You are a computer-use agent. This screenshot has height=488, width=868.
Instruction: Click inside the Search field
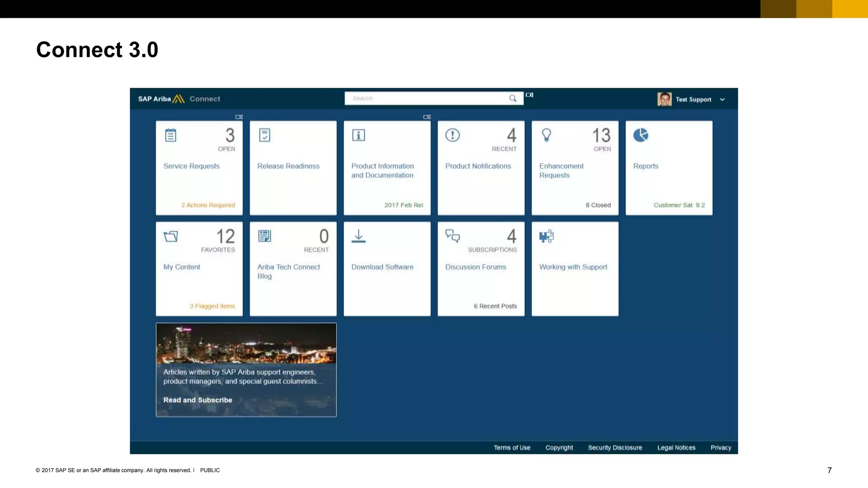[424, 98]
